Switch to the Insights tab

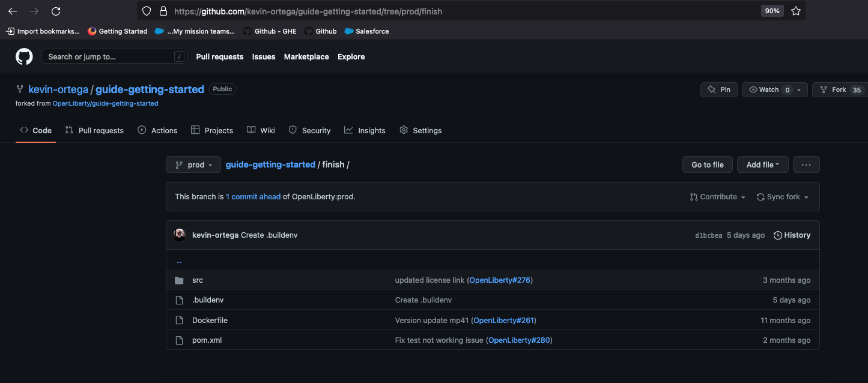(365, 130)
